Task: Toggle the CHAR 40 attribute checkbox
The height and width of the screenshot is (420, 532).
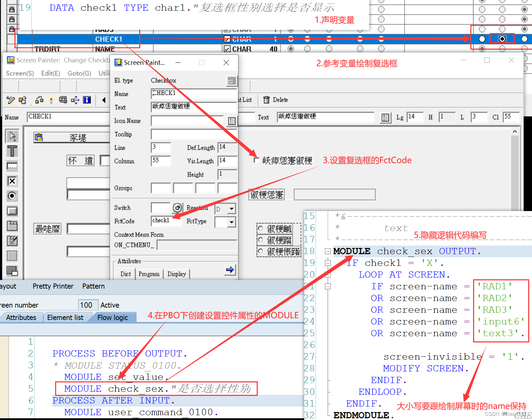Action: 227,49
